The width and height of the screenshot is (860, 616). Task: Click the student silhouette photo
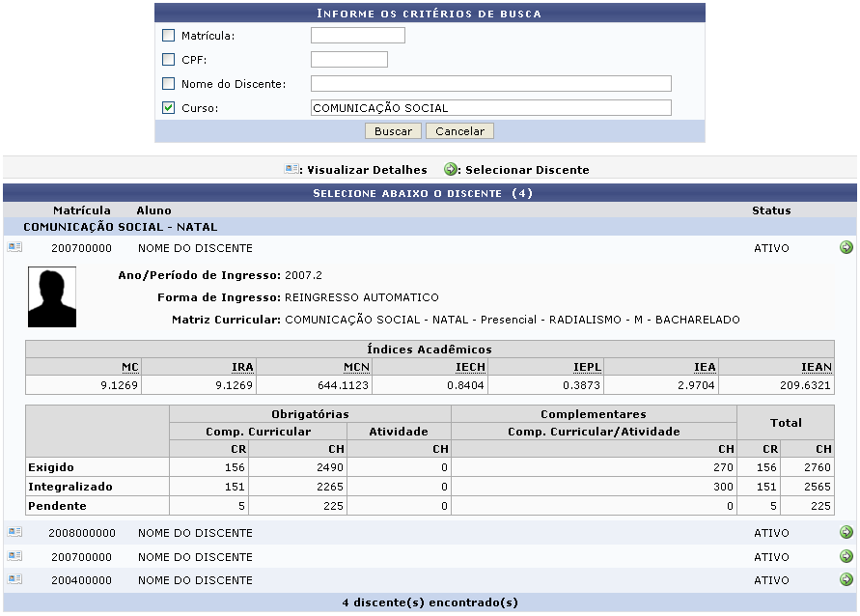pyautogui.click(x=52, y=296)
